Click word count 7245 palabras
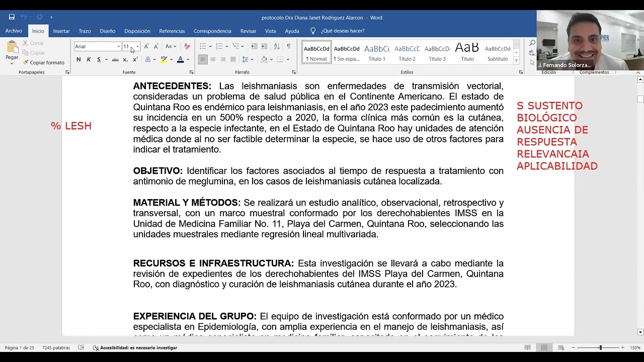644x362 pixels. coord(56,347)
